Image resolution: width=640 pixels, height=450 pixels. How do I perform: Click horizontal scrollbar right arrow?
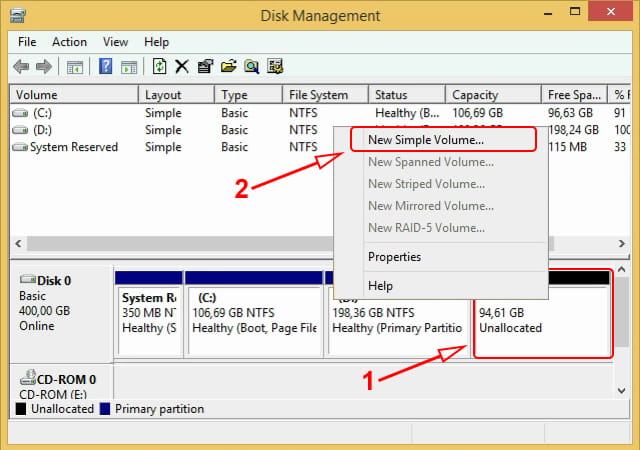tap(622, 244)
